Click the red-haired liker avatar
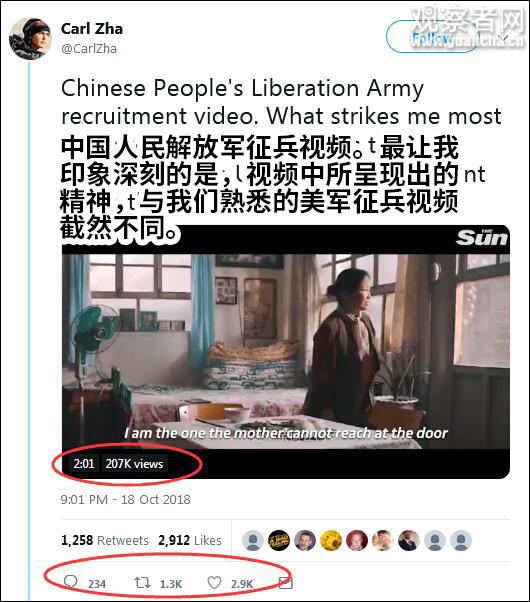 click(356, 541)
